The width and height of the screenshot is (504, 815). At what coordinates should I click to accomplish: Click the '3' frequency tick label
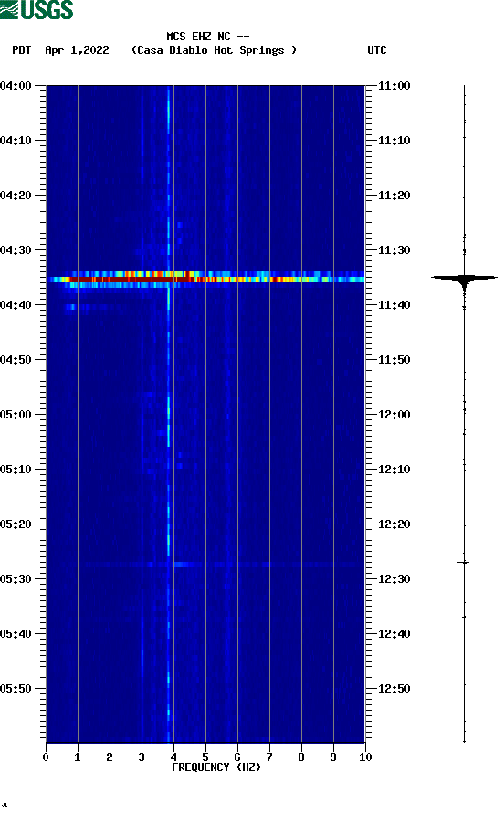click(142, 757)
